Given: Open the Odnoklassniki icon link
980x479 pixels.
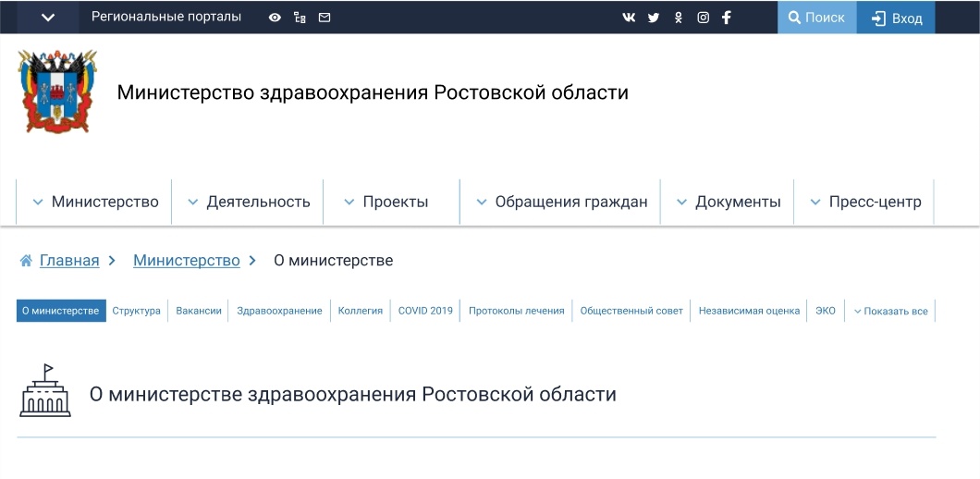Looking at the screenshot, I should point(678,18).
